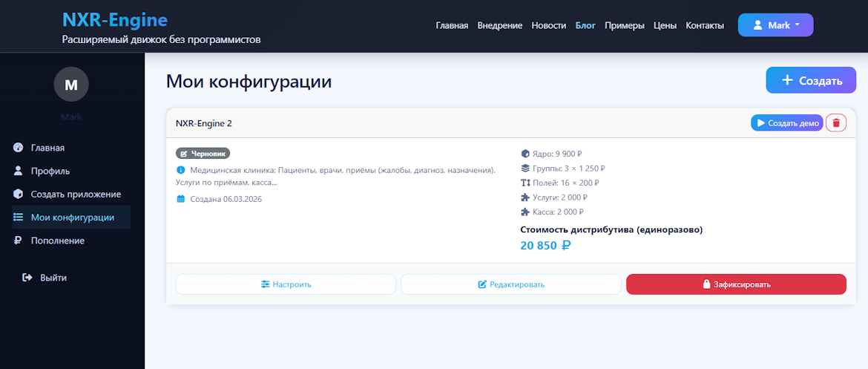
Task: Open the Блог page from top navigation
Action: tap(585, 25)
